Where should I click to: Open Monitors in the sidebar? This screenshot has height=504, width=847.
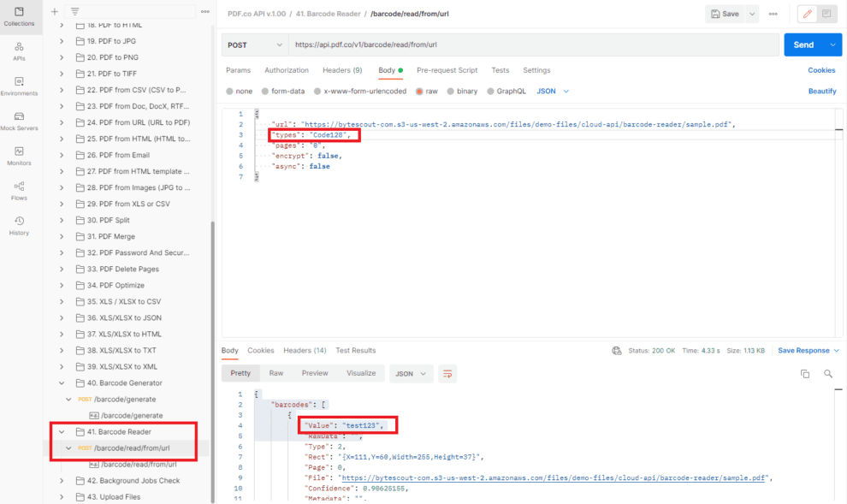19,156
